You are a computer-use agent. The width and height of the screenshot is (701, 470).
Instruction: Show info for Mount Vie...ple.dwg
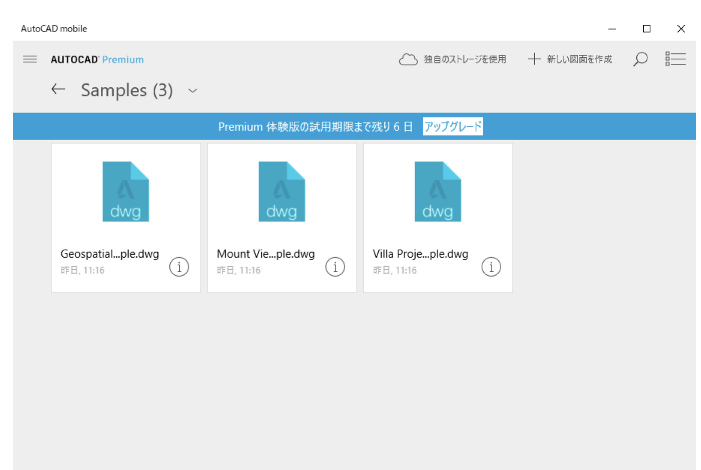pyautogui.click(x=335, y=267)
